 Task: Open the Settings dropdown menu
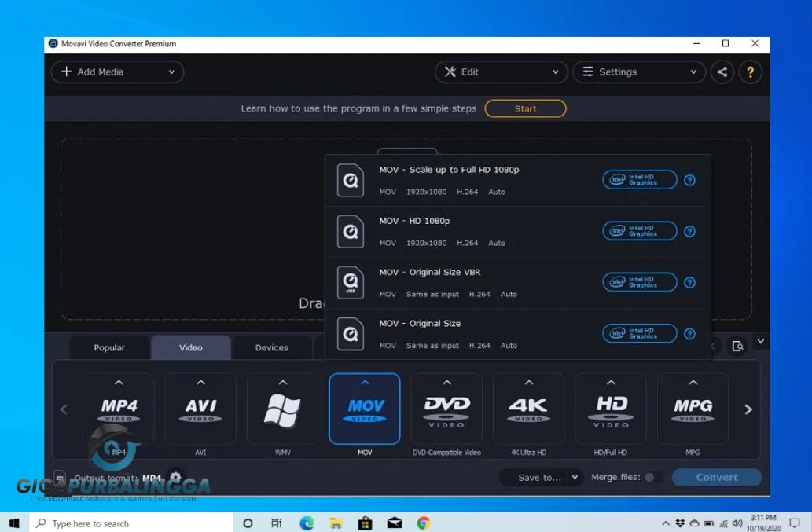[638, 72]
